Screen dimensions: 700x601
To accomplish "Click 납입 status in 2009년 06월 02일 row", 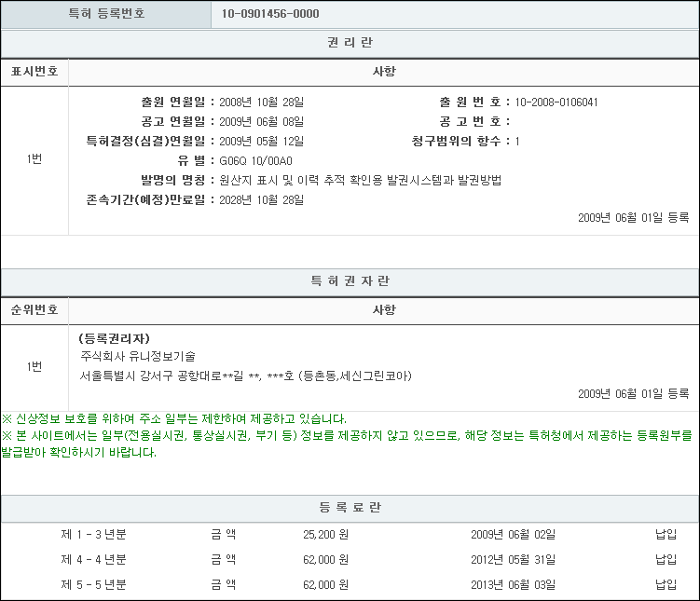I will 666,535.
